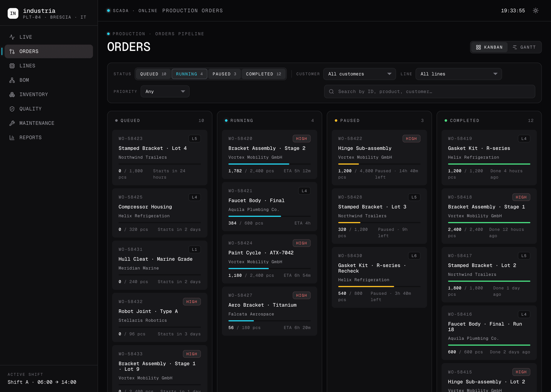Click the 19:33:55 clock
Viewport: 551px width, 392px height.
click(x=513, y=11)
